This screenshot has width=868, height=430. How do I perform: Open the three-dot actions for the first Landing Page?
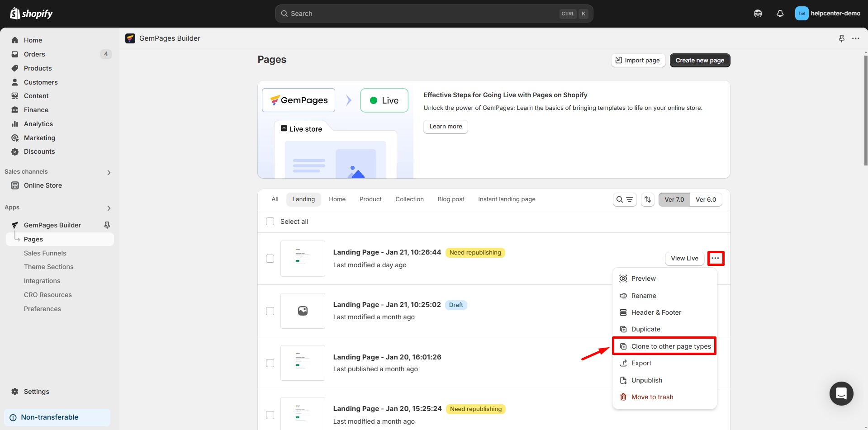[x=716, y=258]
